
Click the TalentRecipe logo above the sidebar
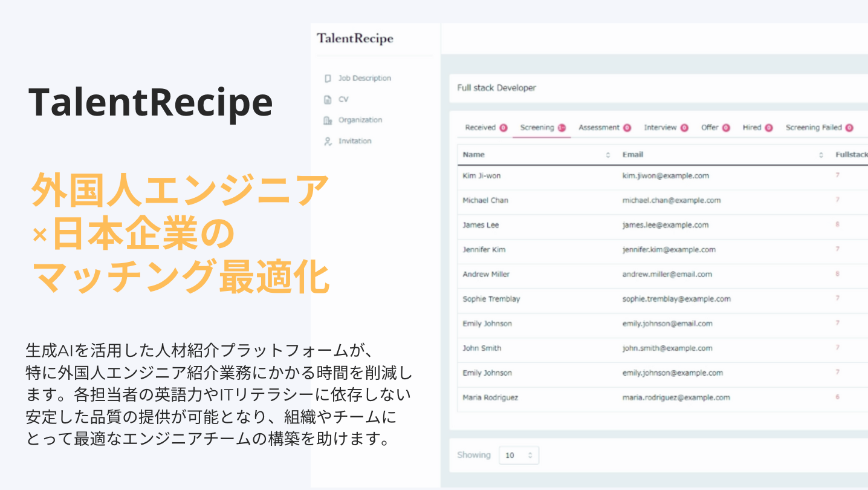point(355,39)
